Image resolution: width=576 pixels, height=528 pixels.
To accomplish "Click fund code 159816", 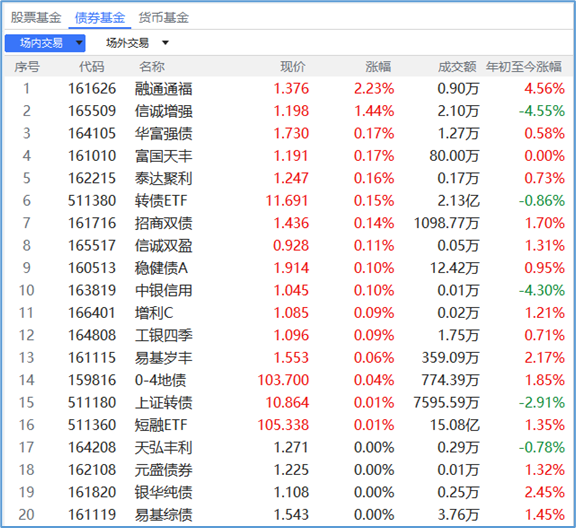I will (x=92, y=380).
